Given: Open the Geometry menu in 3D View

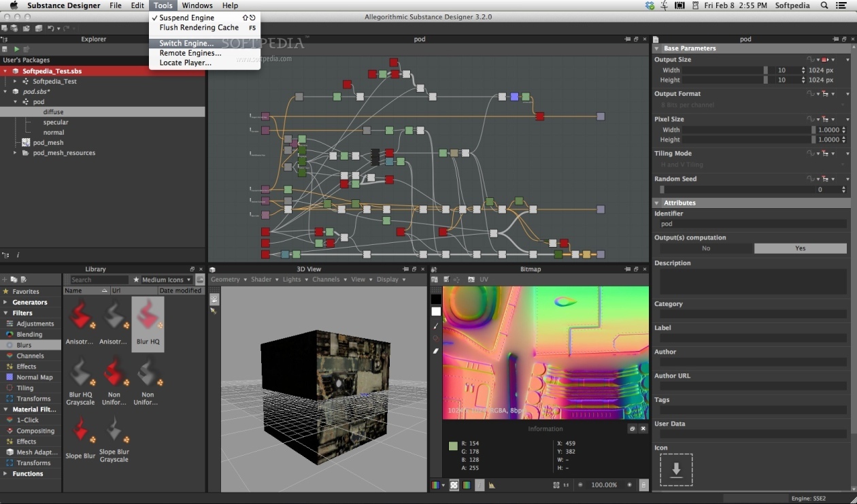Looking at the screenshot, I should [x=229, y=280].
